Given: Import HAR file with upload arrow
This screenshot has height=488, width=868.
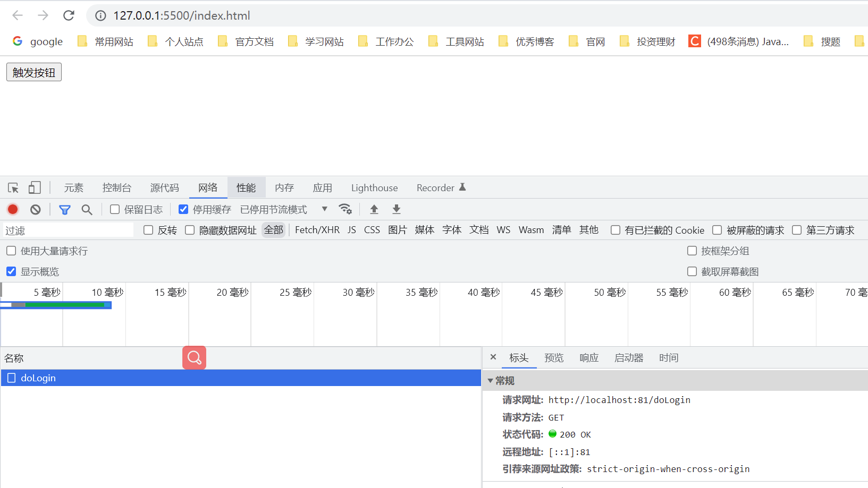Looking at the screenshot, I should pyautogui.click(x=374, y=209).
